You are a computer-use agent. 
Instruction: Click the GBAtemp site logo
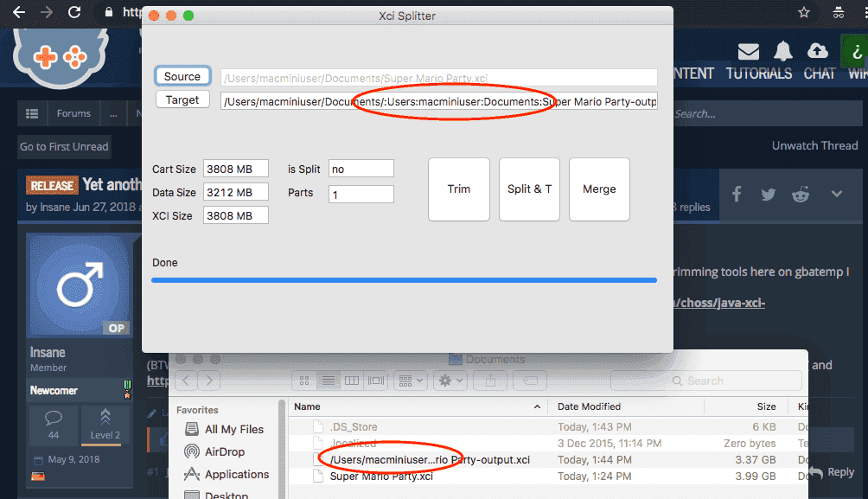pos(61,57)
